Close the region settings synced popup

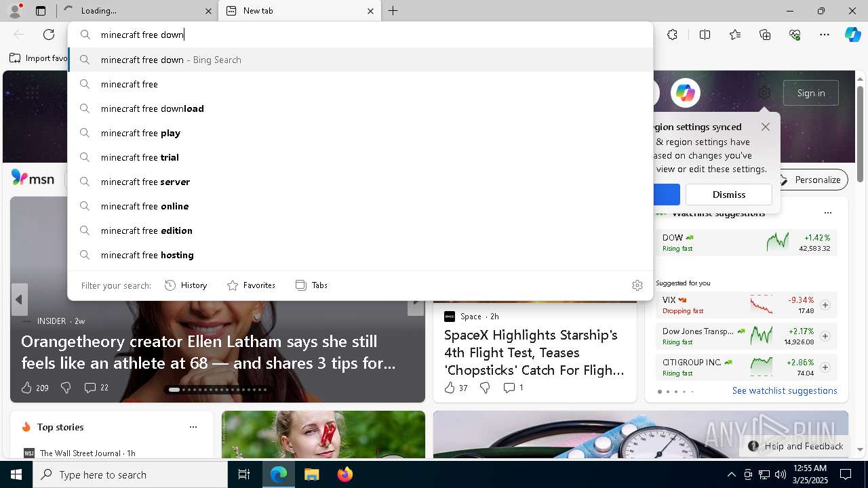click(766, 127)
